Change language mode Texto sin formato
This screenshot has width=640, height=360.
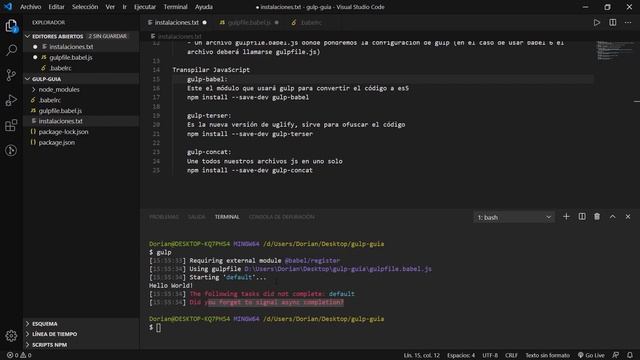click(547, 355)
